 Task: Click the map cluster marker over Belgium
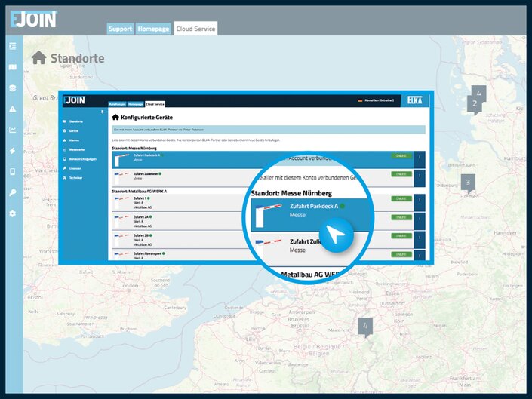pos(366,327)
